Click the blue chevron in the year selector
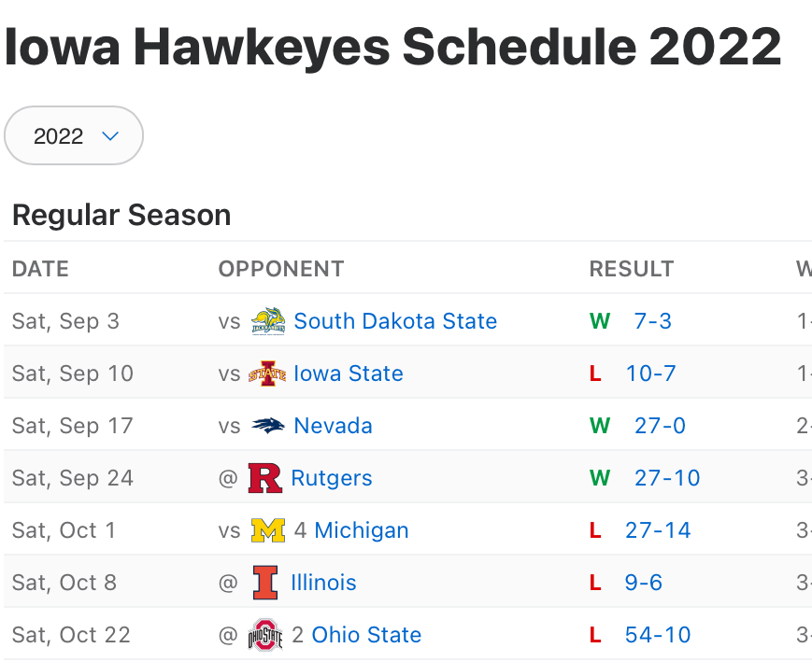Image resolution: width=812 pixels, height=662 pixels. click(110, 136)
